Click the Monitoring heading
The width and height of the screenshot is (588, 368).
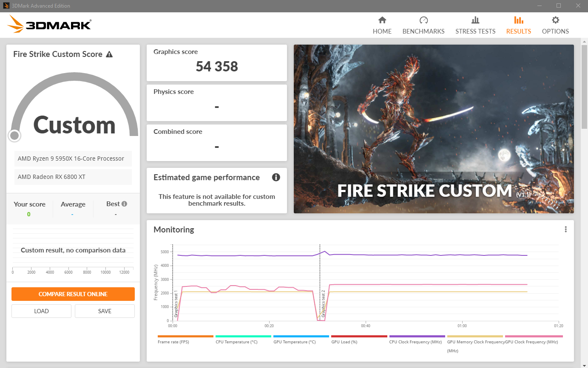click(174, 229)
